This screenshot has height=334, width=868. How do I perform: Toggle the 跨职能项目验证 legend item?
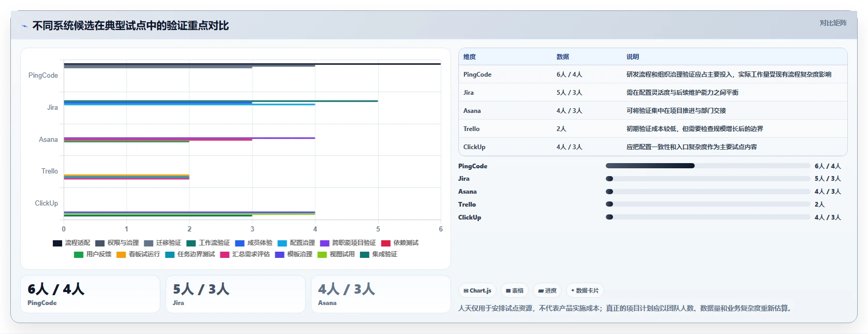coord(348,243)
